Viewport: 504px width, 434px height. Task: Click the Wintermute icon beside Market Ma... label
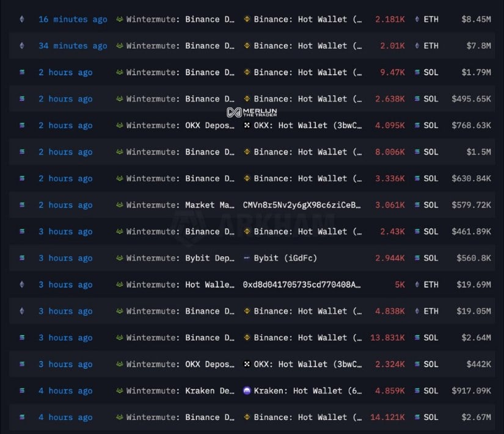tap(120, 205)
